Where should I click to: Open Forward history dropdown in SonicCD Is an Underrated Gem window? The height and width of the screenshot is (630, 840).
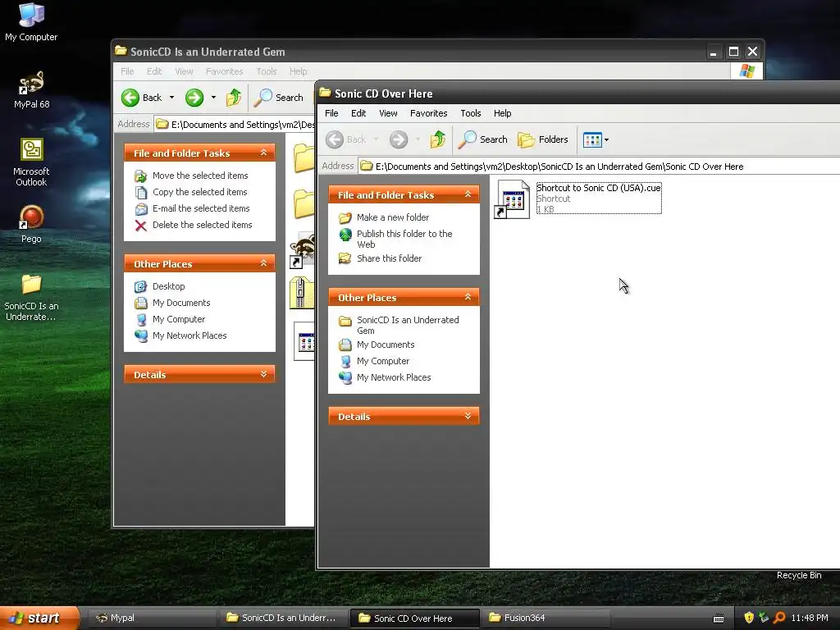213,98
